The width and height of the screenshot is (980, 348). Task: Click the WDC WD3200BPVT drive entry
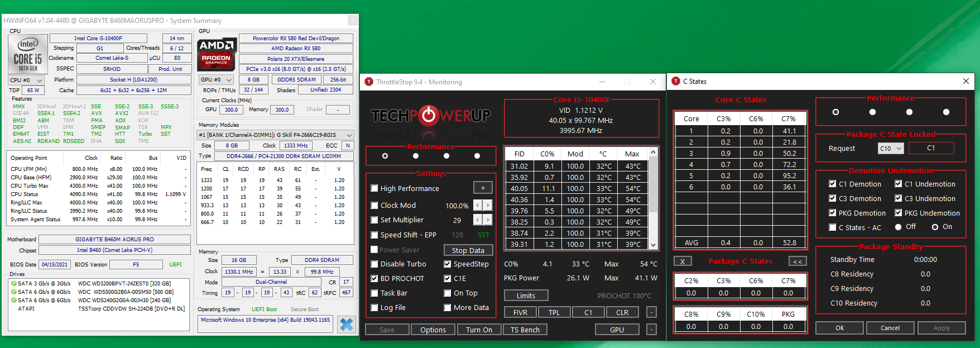[x=100, y=283]
